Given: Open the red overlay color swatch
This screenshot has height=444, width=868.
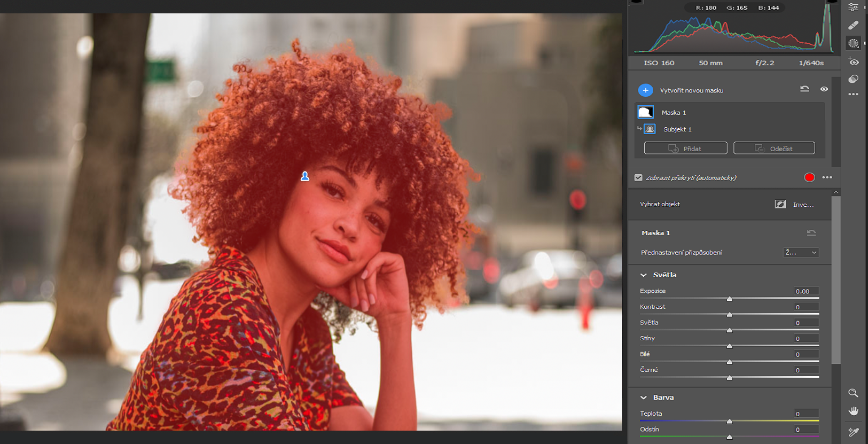Looking at the screenshot, I should pyautogui.click(x=809, y=177).
